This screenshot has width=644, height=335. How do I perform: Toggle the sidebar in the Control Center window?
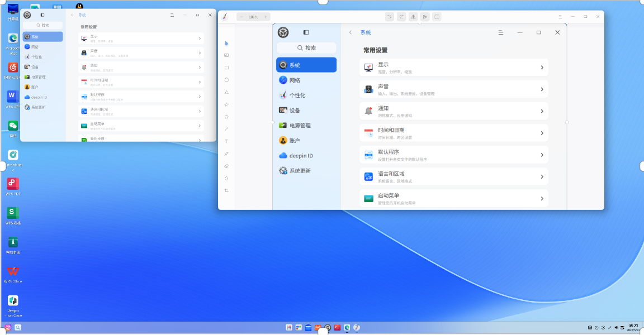[x=42, y=15]
